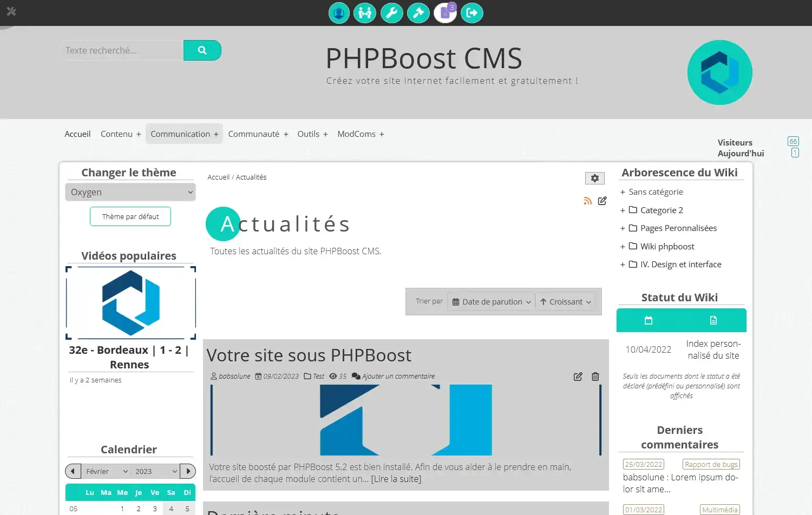
Task: Click the crossed tools icon at top left
Action: click(11, 11)
